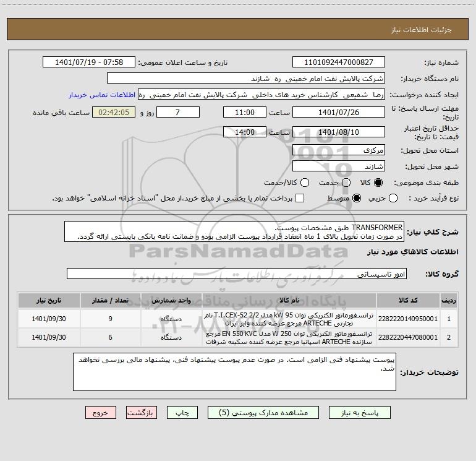Click the پاسخ به نیاز button
The height and width of the screenshot is (461, 476).
click(359, 412)
